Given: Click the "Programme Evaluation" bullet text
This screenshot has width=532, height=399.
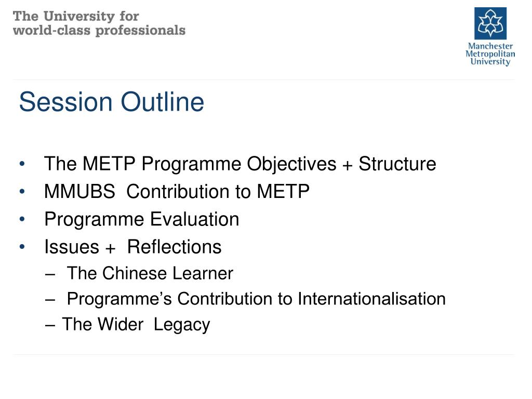Looking at the screenshot, I should (141, 219).
